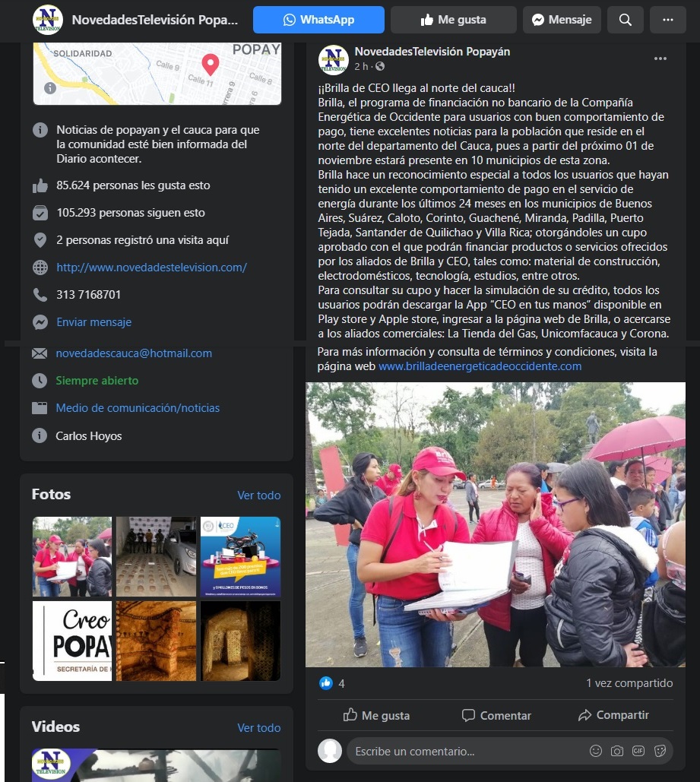The width and height of the screenshot is (700, 782).
Task: Open Ver todo next to Videos
Action: pyautogui.click(x=259, y=727)
